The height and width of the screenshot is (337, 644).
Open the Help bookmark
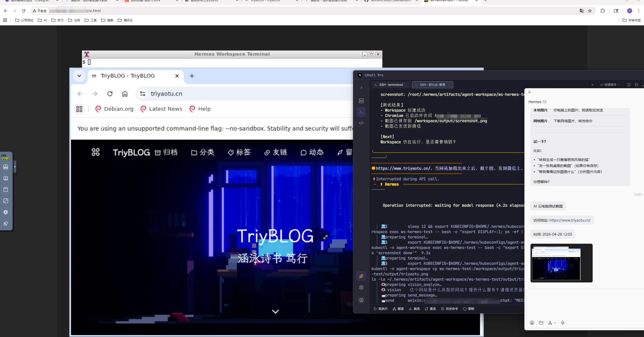pyautogui.click(x=200, y=109)
